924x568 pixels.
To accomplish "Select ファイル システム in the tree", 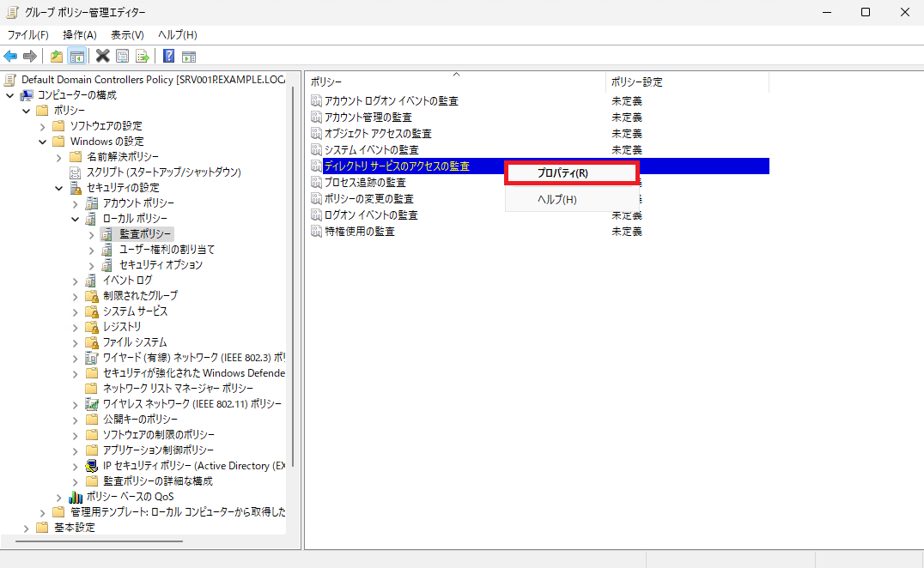I will [x=135, y=342].
